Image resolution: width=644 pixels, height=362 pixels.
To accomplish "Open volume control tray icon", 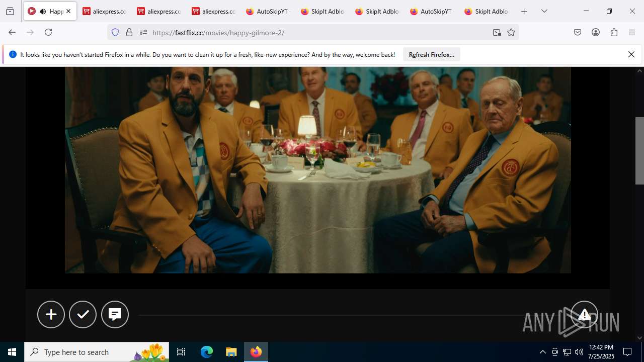I will coord(579,352).
